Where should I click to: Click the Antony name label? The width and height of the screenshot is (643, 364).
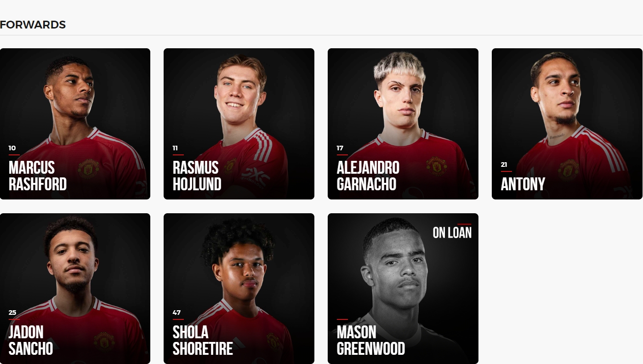point(523,184)
